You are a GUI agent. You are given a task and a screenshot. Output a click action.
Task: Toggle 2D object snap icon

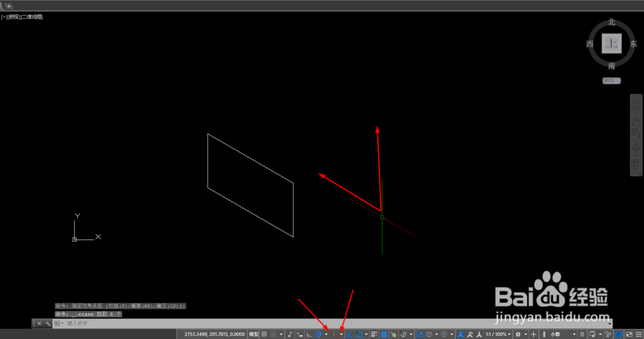tap(359, 334)
